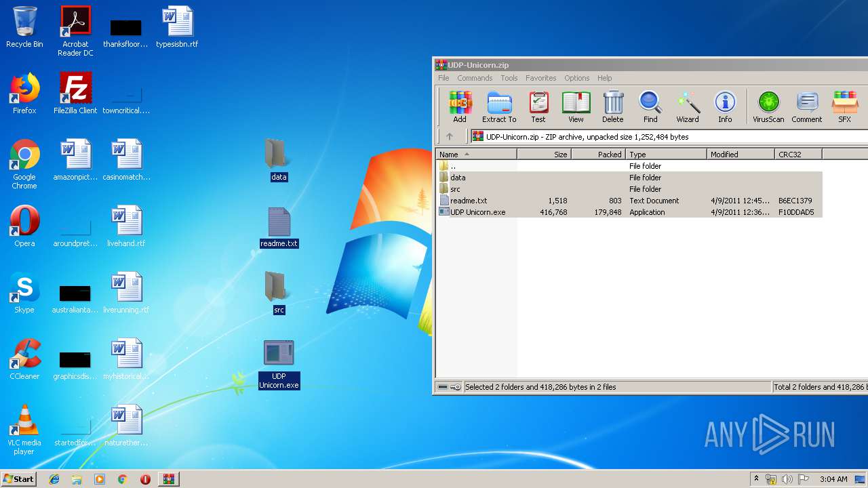Viewport: 868px width, 488px height.
Task: Open Internet Explorer from the taskbar
Action: pos(54,479)
